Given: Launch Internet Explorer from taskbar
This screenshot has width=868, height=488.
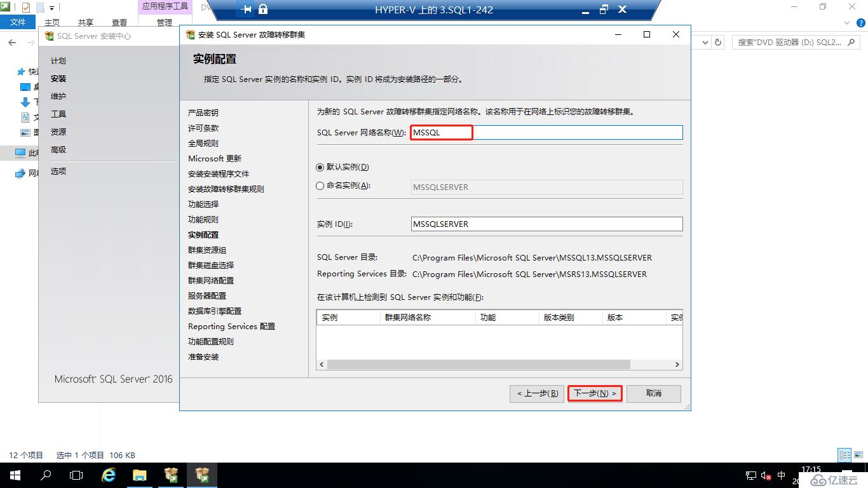Looking at the screenshot, I should pyautogui.click(x=109, y=475).
